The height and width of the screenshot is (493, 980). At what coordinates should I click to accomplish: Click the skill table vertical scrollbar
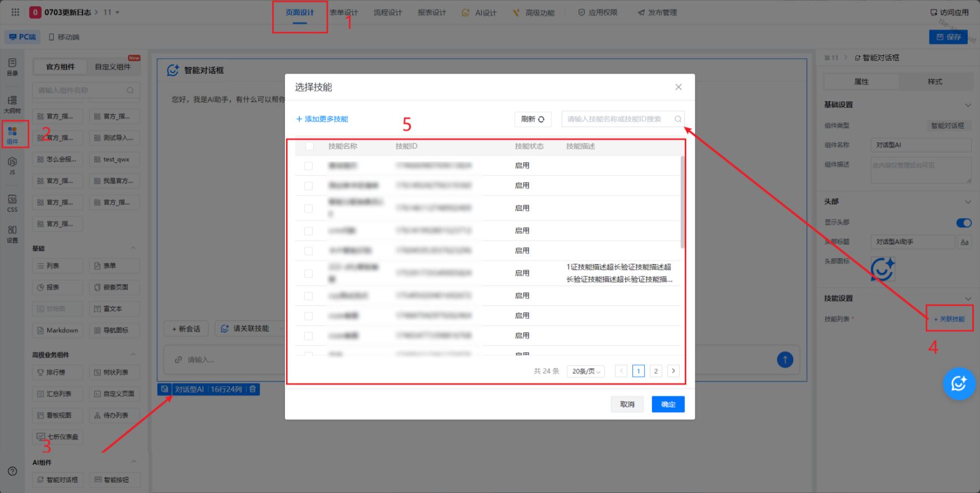click(x=682, y=202)
